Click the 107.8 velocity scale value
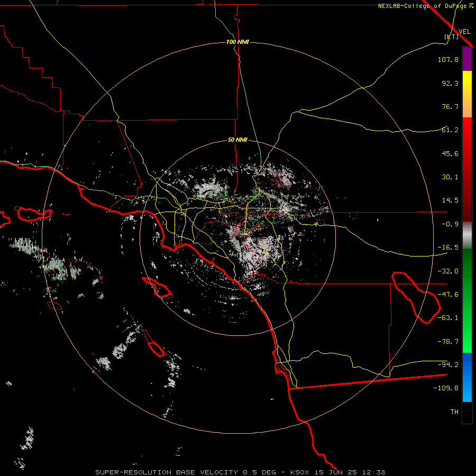The image size is (476, 476). pyautogui.click(x=448, y=59)
